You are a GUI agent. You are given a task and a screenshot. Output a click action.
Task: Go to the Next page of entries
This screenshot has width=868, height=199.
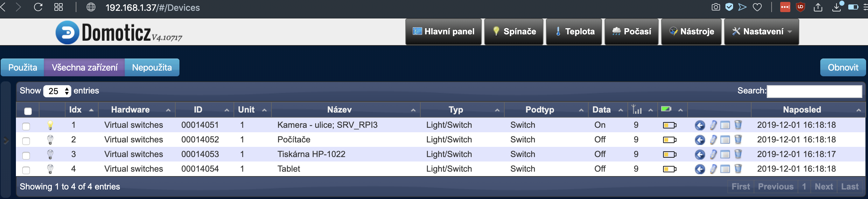pyautogui.click(x=823, y=187)
